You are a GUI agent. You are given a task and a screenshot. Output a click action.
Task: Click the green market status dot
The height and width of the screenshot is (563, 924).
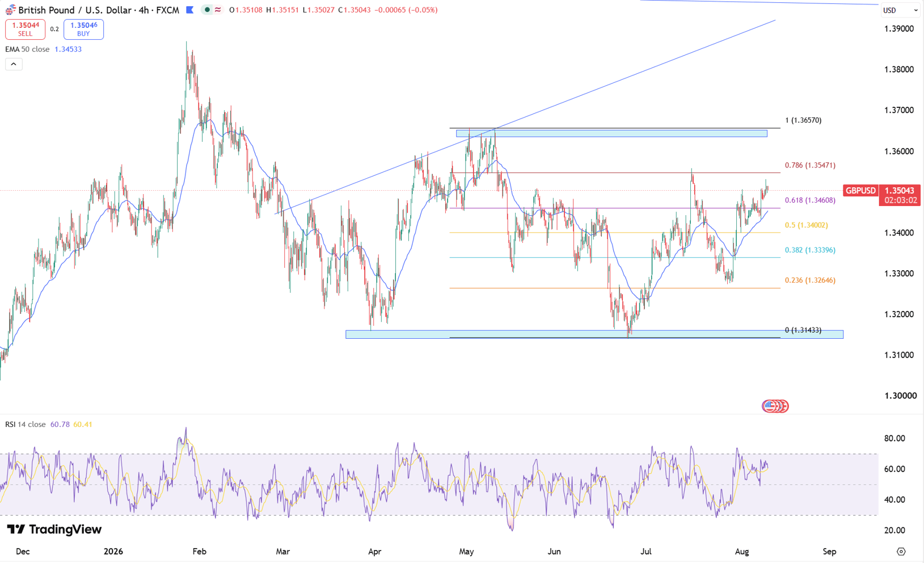click(207, 10)
